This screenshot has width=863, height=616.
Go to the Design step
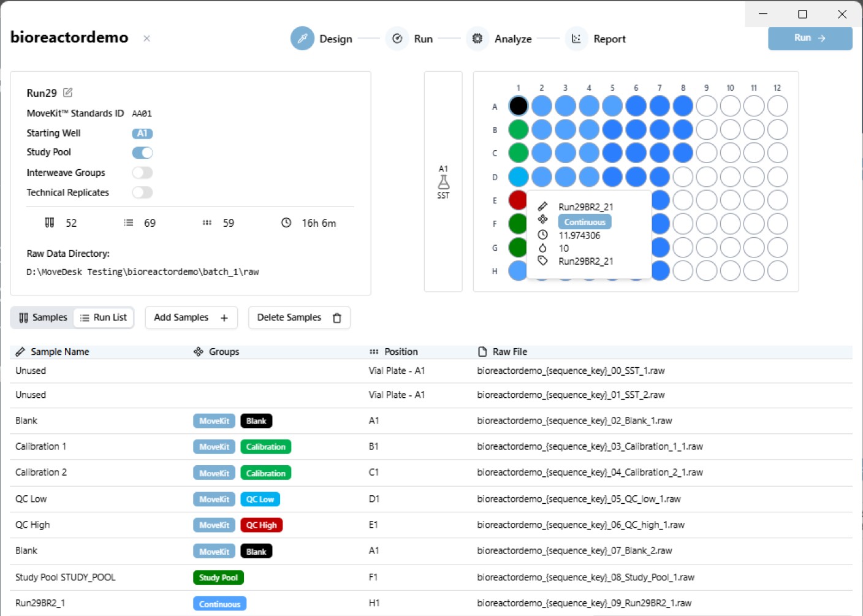pos(336,39)
